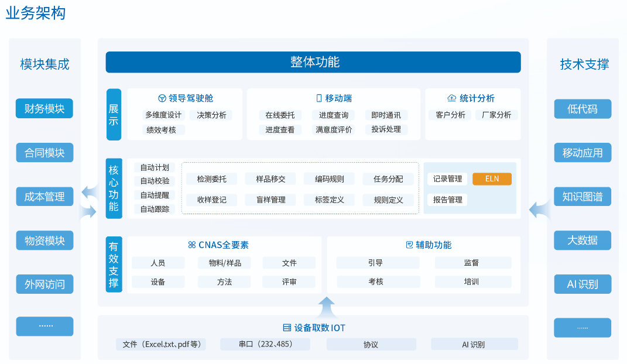Click the steering wheel icon beside 领导驾驶舱
The width and height of the screenshot is (627, 364).
162,98
